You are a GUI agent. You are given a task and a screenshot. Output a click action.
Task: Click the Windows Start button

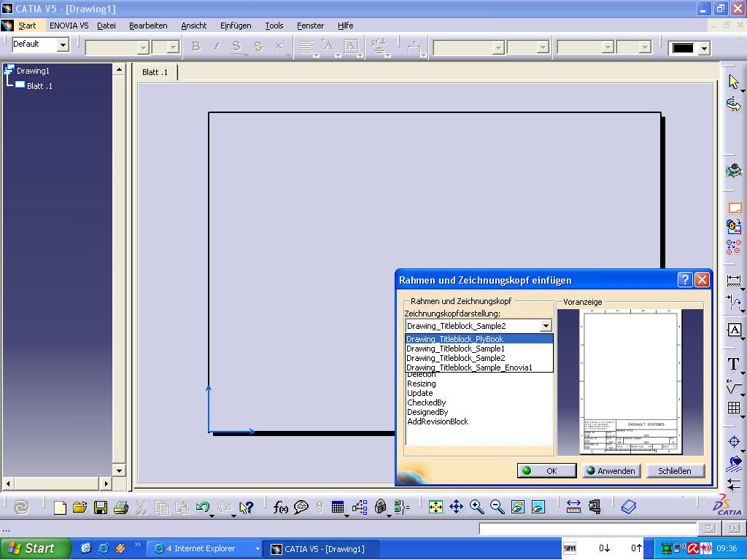[35, 548]
